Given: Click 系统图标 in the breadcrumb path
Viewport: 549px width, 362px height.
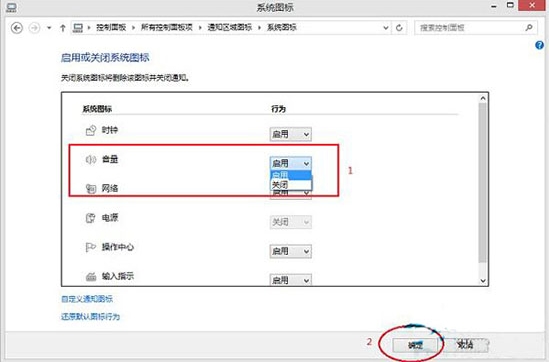Looking at the screenshot, I should 282,27.
